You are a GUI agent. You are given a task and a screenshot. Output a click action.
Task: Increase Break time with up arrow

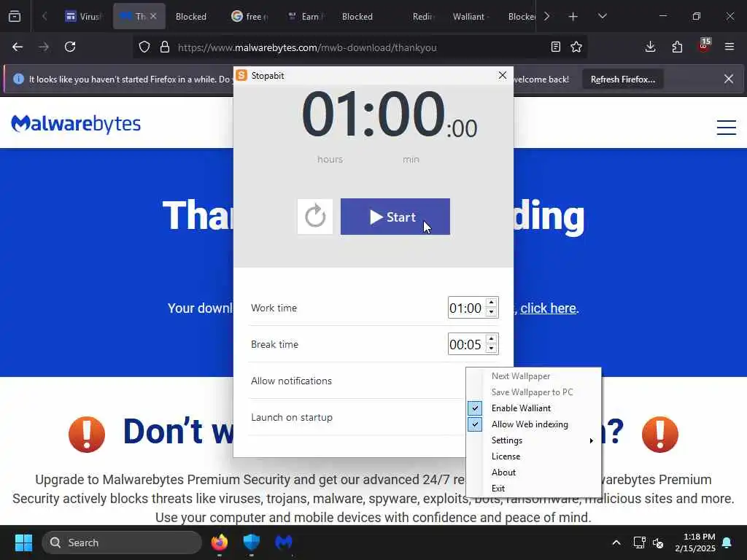(x=491, y=339)
